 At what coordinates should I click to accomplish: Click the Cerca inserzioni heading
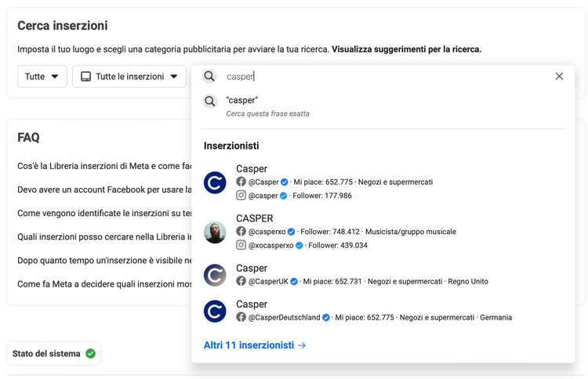(63, 26)
